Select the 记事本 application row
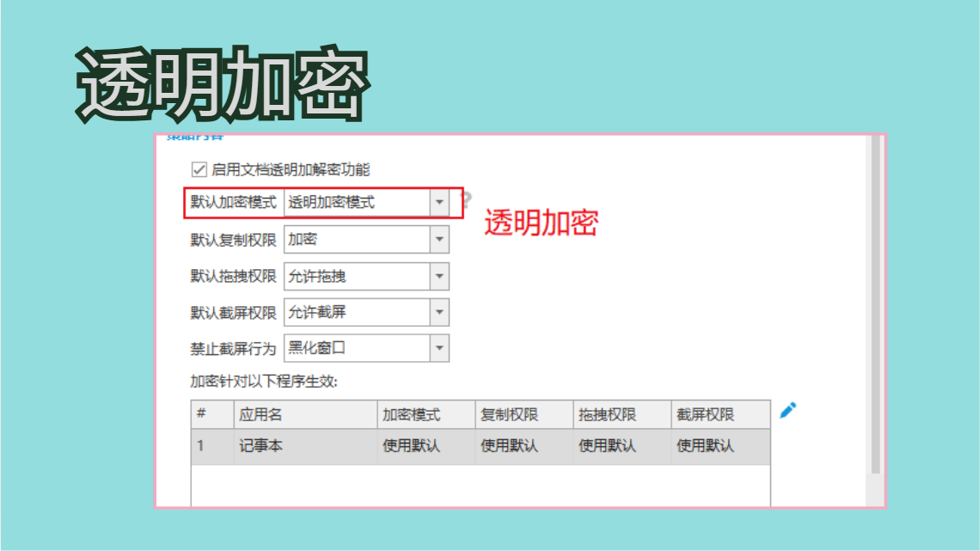This screenshot has width=980, height=551. [x=481, y=446]
